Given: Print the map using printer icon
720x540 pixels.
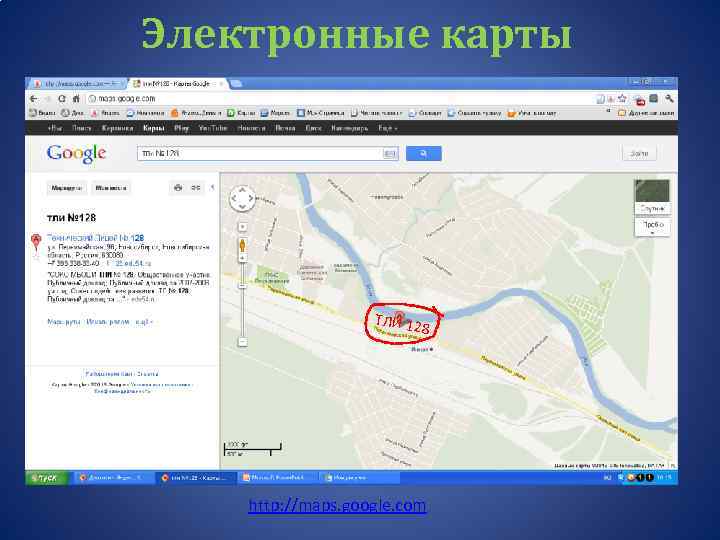Looking at the screenshot, I should coord(178,188).
